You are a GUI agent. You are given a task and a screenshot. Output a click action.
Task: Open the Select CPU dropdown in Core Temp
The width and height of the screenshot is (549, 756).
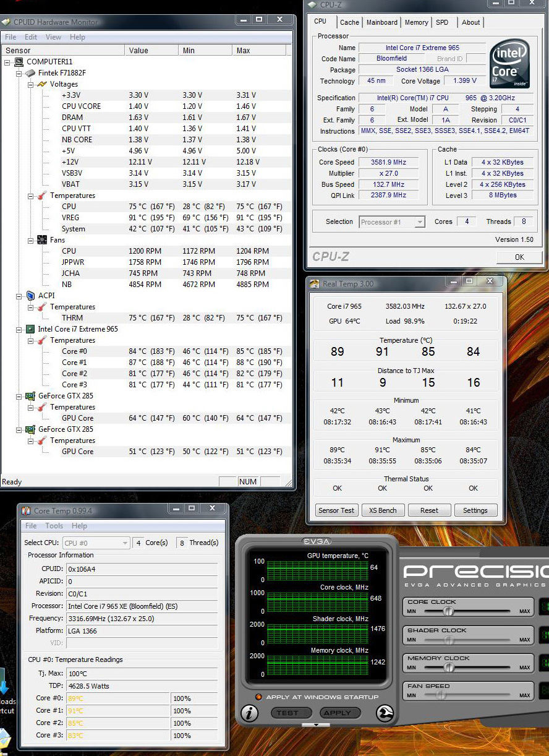click(96, 543)
